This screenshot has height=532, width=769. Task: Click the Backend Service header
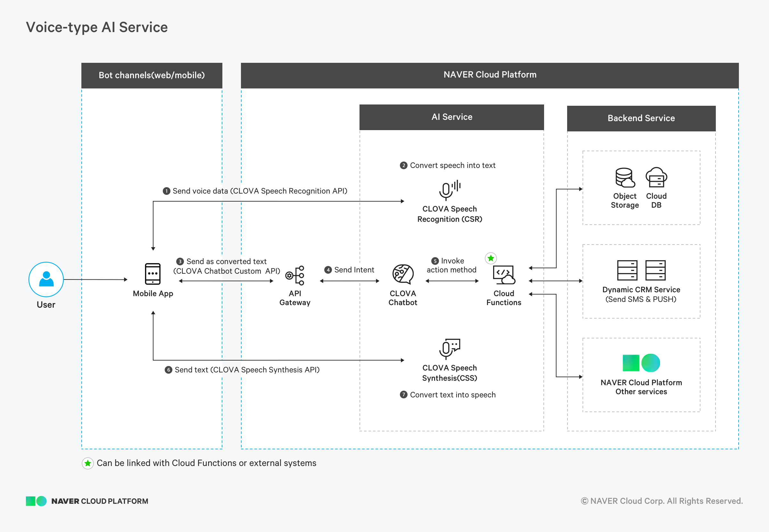pos(641,118)
